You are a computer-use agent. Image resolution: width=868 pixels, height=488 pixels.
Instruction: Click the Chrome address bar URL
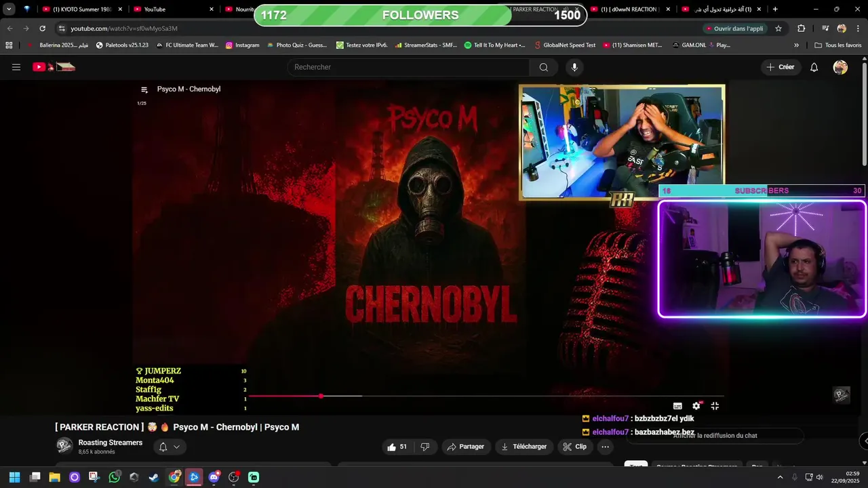click(124, 28)
